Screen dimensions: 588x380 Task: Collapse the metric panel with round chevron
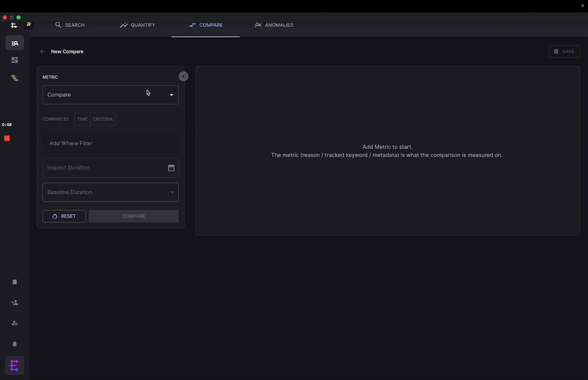[x=184, y=76]
